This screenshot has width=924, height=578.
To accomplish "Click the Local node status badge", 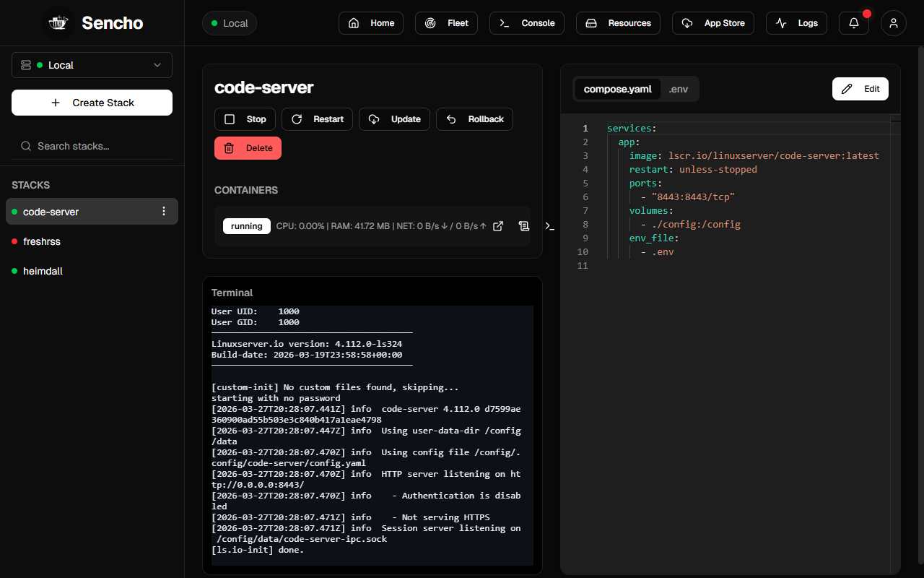I will 230,23.
